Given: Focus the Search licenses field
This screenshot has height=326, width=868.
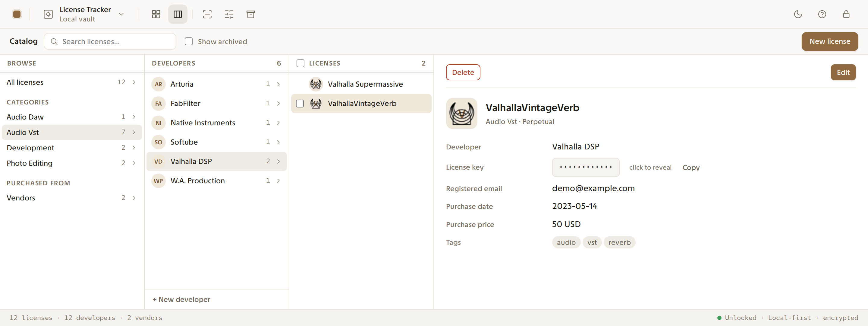Looking at the screenshot, I should [x=110, y=42].
